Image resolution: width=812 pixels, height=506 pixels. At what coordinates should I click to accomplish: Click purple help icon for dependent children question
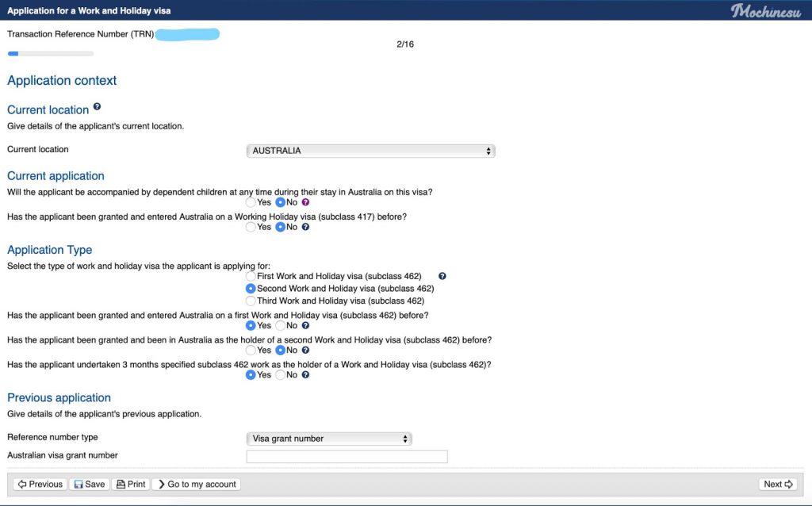pyautogui.click(x=305, y=202)
